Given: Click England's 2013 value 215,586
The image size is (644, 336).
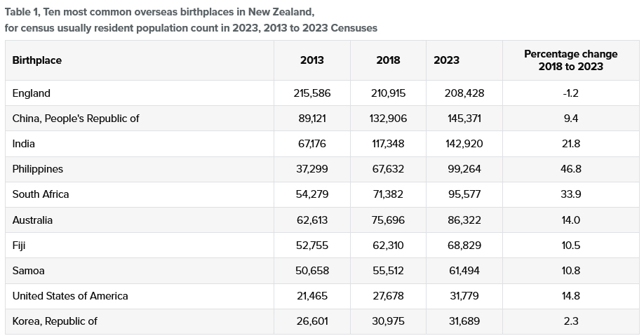Looking at the screenshot, I should click(x=312, y=93).
